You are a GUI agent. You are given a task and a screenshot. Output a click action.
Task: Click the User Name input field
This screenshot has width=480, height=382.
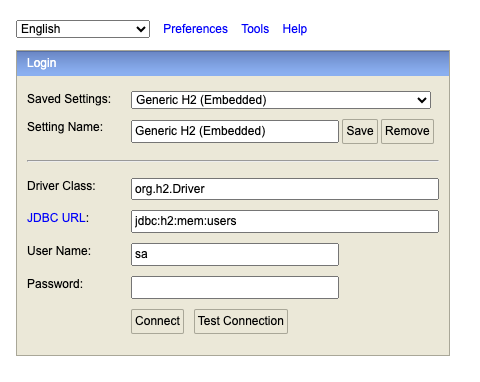(235, 254)
